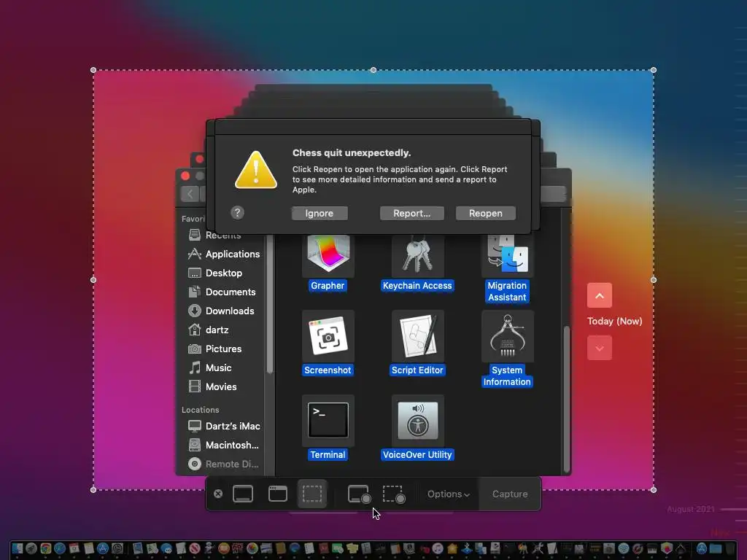Click Time Machine down arrow button
The height and width of the screenshot is (560, 747).
pos(600,348)
